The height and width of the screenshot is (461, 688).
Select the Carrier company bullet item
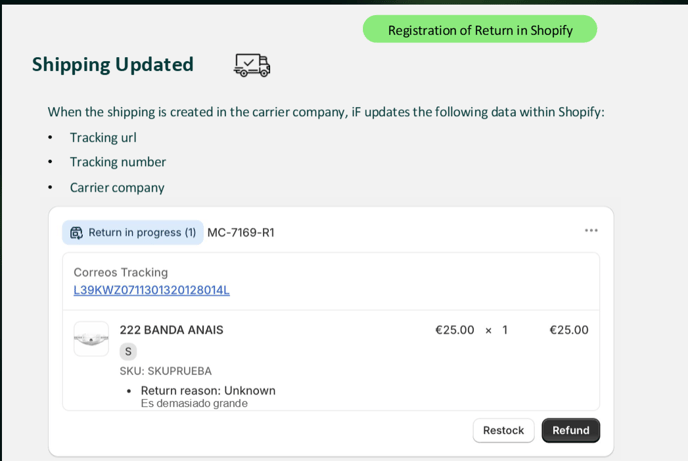point(117,188)
